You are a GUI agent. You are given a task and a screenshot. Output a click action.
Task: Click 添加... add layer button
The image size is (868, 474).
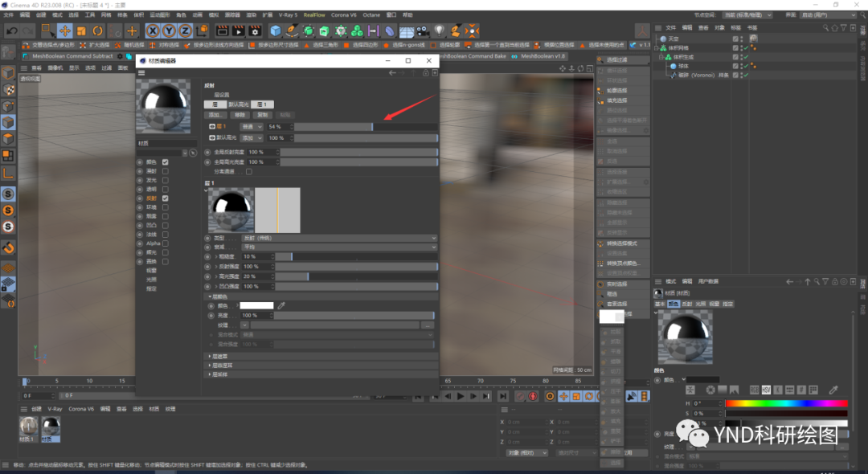point(215,115)
